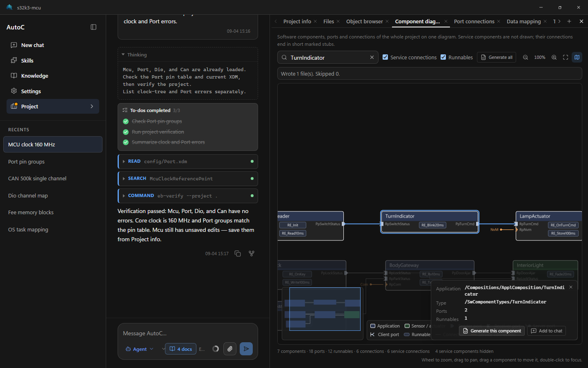Expand the SEARCH McuClockReferencePoint step
The height and width of the screenshot is (368, 588).
[188, 179]
